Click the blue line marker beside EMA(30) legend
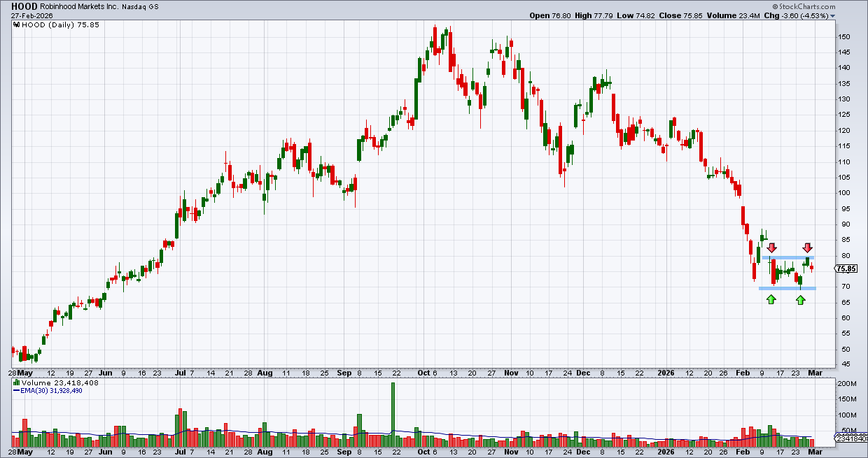Image resolution: width=868 pixels, height=458 pixels. (x=17, y=391)
